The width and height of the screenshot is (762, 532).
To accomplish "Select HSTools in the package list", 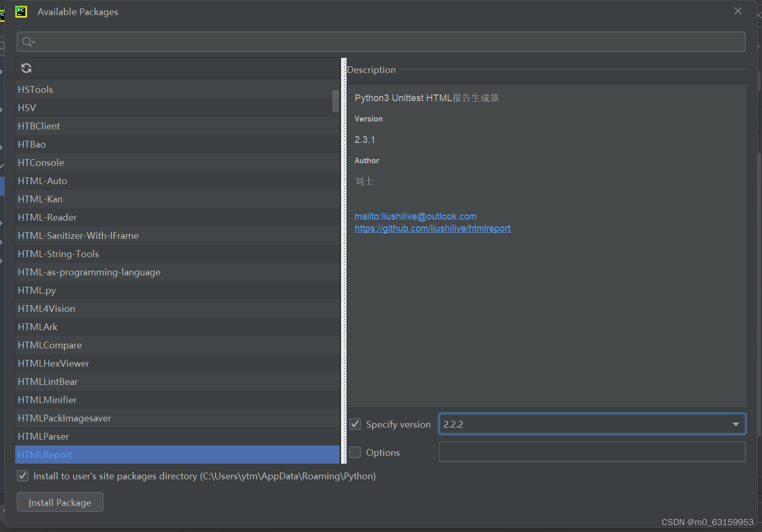I will (x=177, y=90).
